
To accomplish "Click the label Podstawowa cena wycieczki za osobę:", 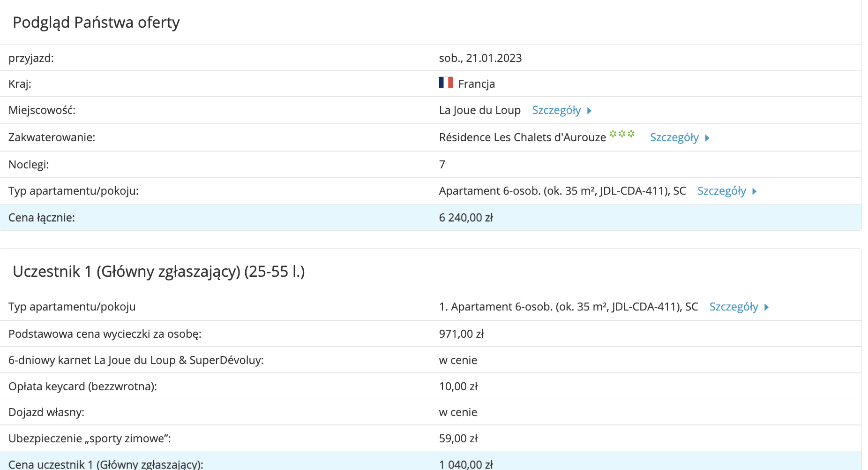I will coord(105,334).
